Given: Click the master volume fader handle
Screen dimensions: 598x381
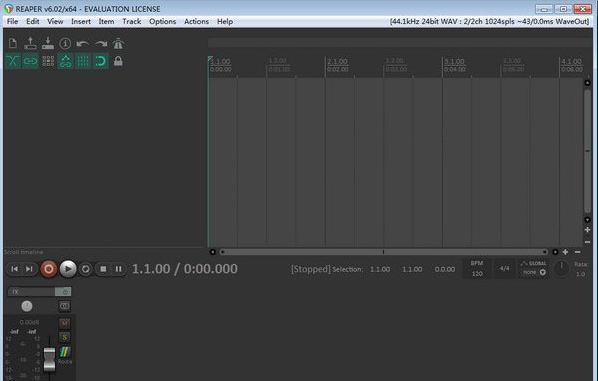Looking at the screenshot, I should 49,359.
